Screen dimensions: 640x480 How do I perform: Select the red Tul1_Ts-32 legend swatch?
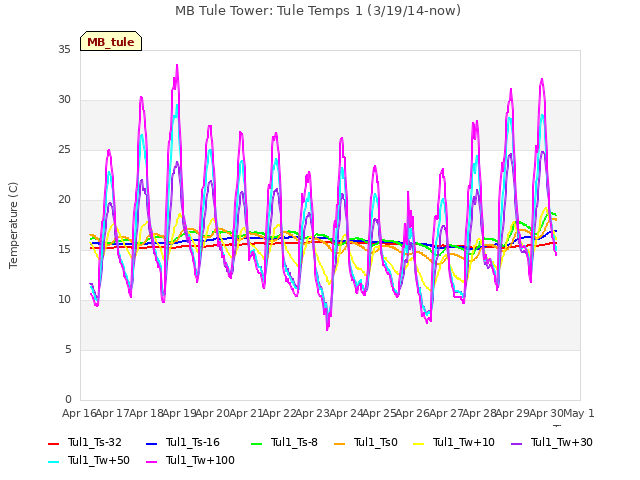(53, 443)
